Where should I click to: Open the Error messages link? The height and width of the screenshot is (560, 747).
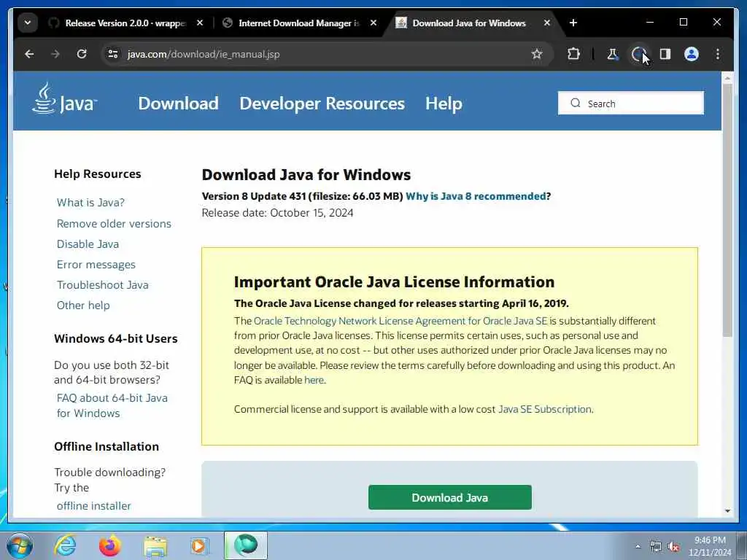coord(96,264)
